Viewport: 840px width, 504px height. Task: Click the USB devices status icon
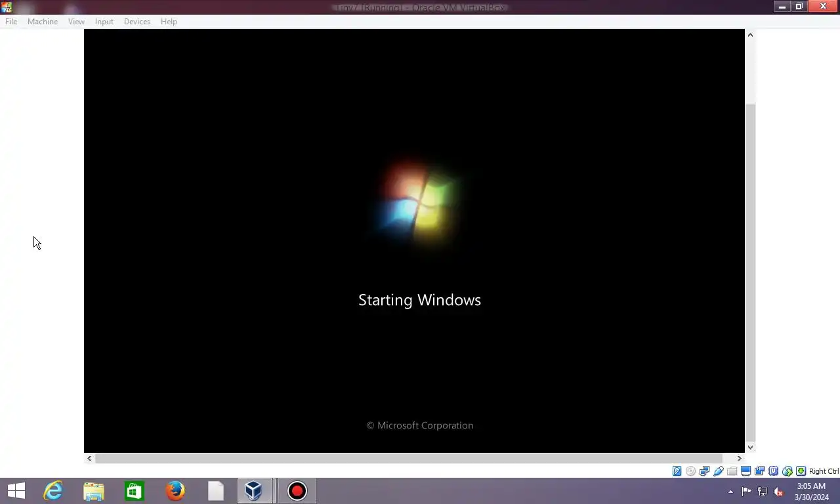coord(719,471)
